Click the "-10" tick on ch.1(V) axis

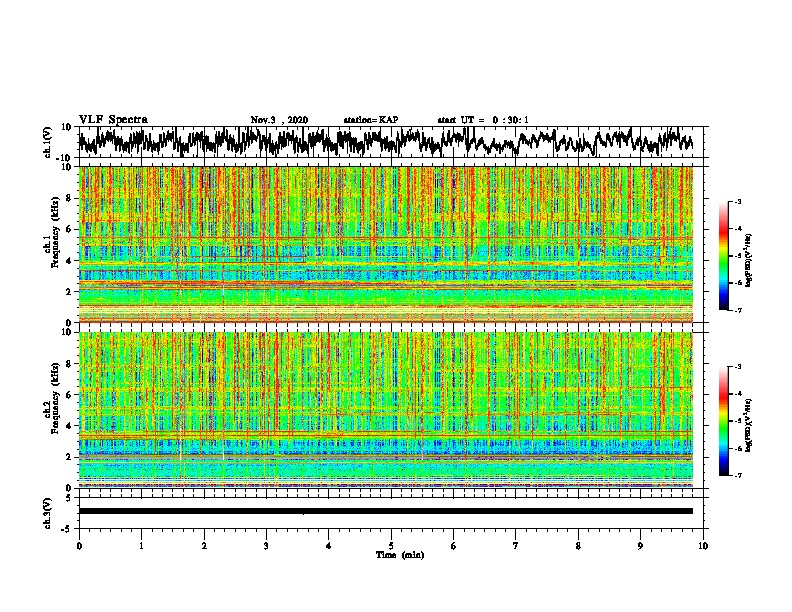[x=65, y=158]
